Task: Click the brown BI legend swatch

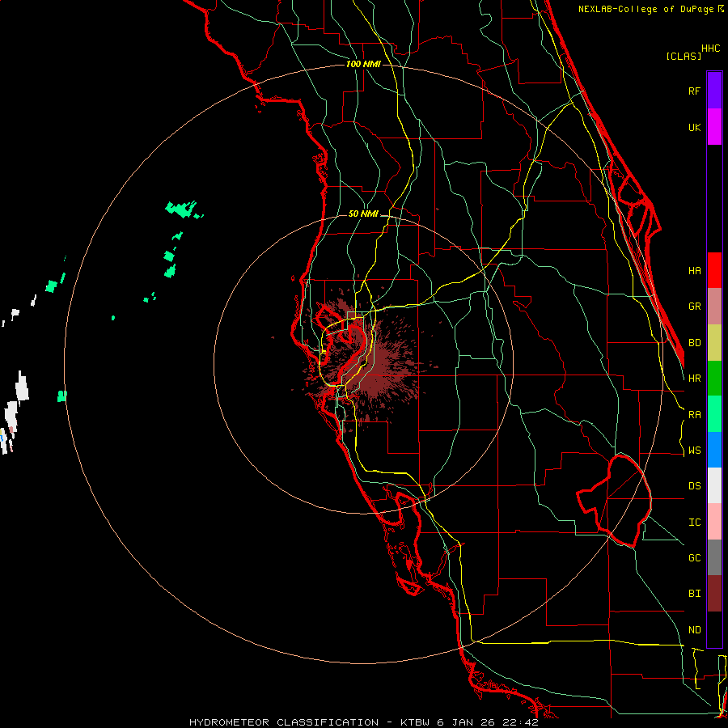Action: [714, 594]
